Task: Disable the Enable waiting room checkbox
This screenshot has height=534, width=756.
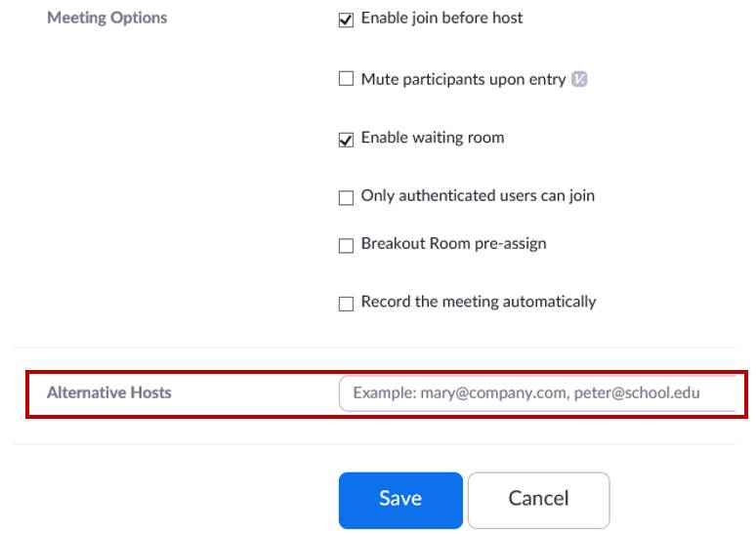Action: (346, 140)
